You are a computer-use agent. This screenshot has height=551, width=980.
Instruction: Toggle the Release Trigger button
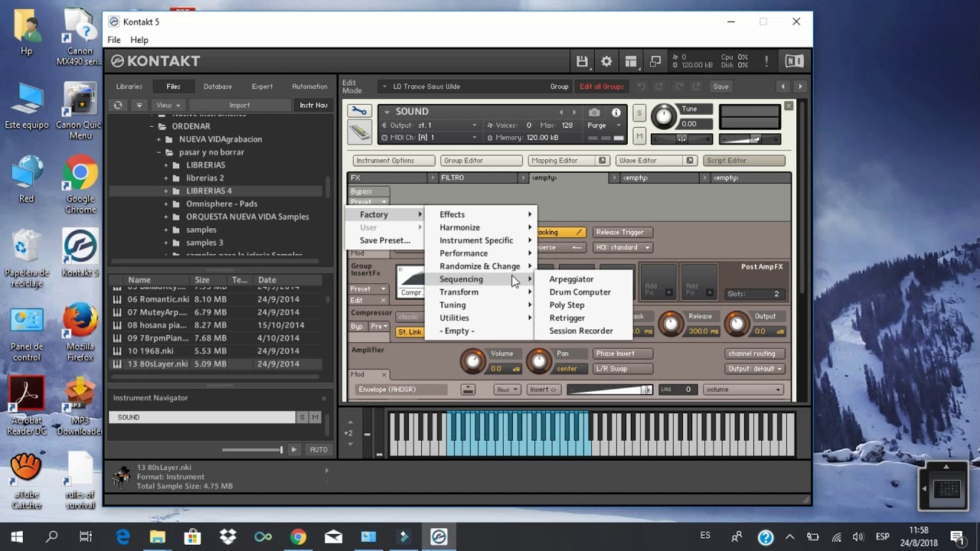pyautogui.click(x=622, y=232)
